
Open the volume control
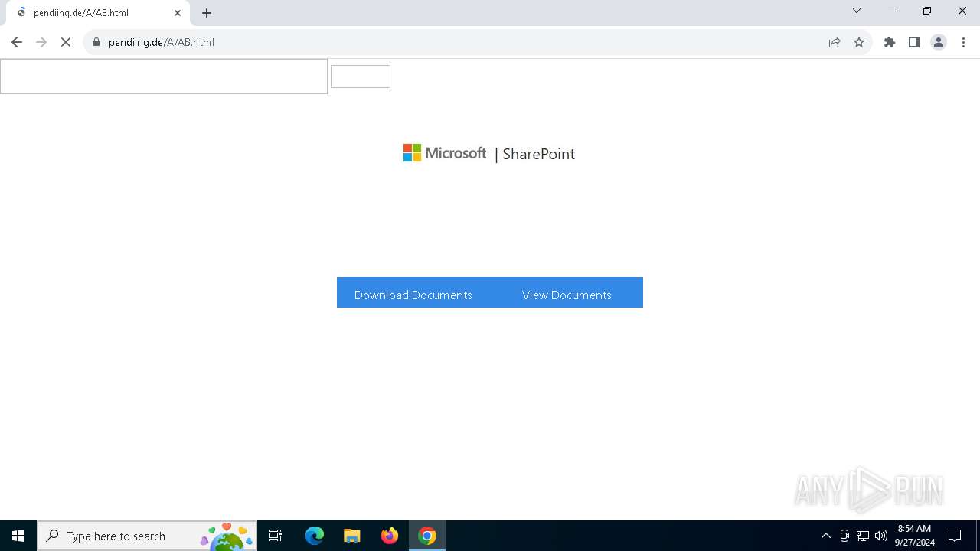881,536
